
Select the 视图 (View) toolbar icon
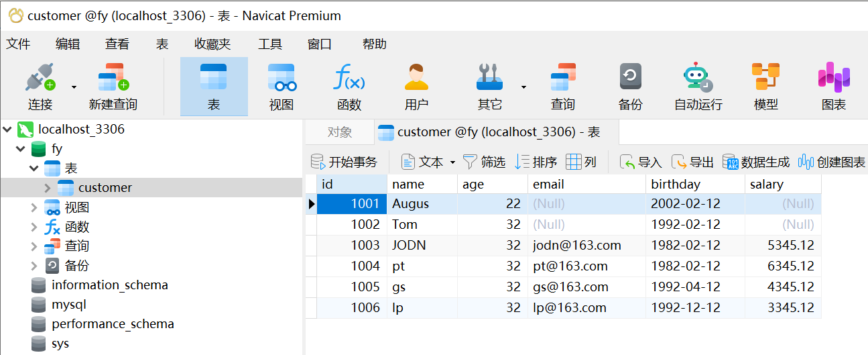click(282, 79)
